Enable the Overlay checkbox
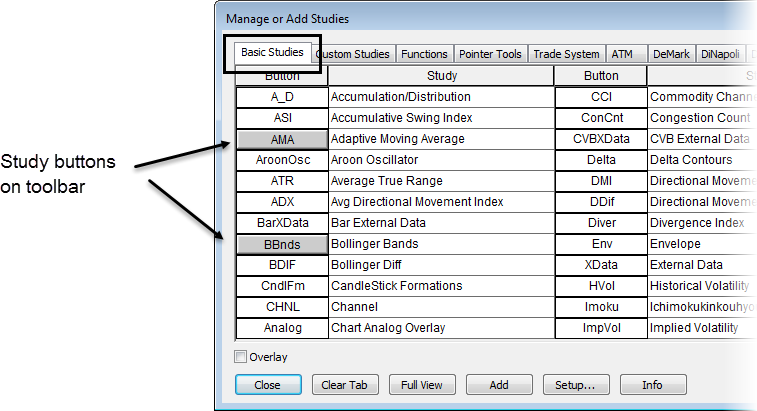 tap(241, 357)
